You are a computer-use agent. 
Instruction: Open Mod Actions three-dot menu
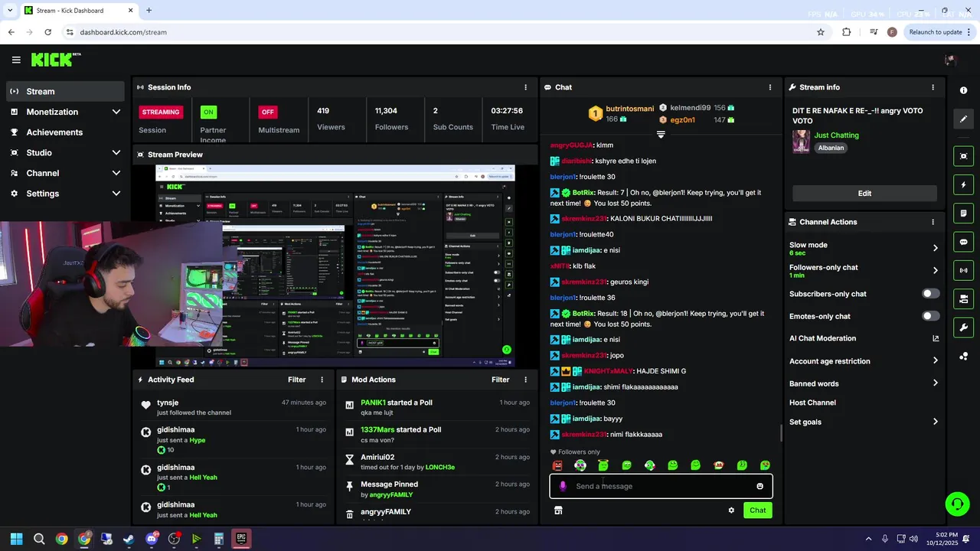[525, 380]
